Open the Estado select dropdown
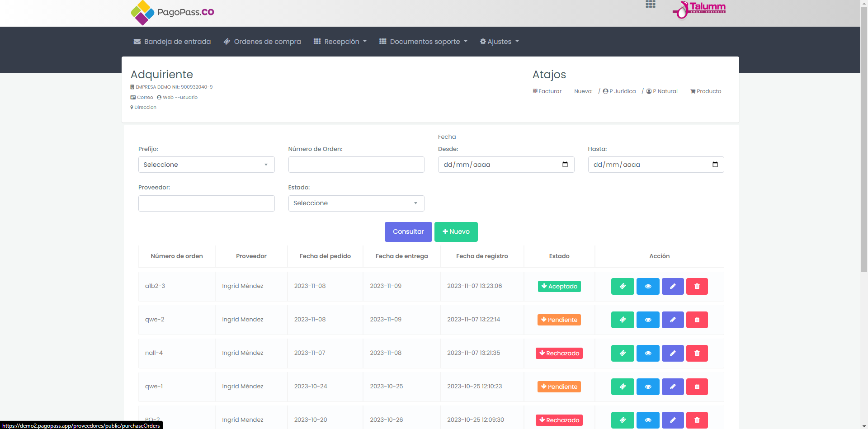Screen dimensions: 868x429 [356, 203]
